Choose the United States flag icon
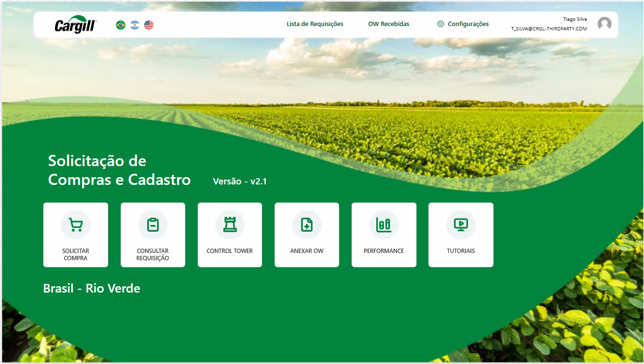The width and height of the screenshot is (644, 364). [x=149, y=25]
